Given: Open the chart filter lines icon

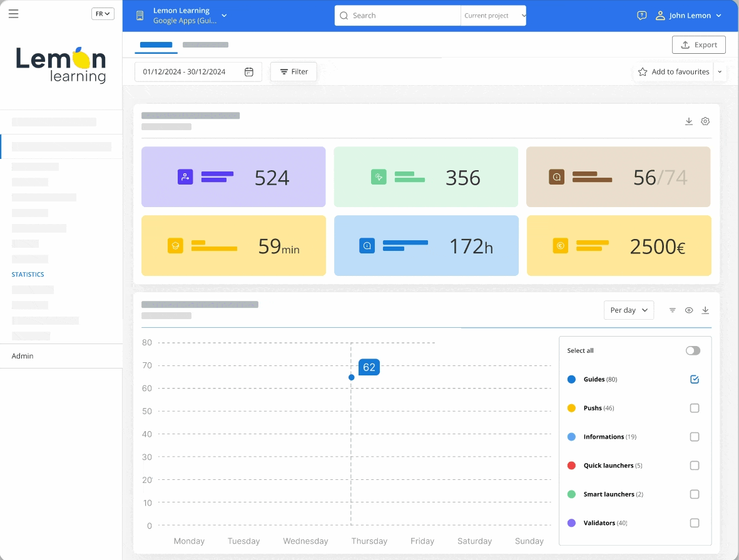Looking at the screenshot, I should 673,310.
